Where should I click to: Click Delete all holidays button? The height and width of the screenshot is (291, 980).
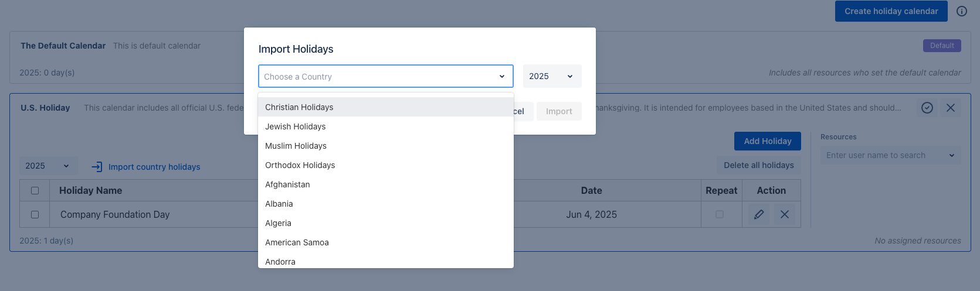[758, 166]
